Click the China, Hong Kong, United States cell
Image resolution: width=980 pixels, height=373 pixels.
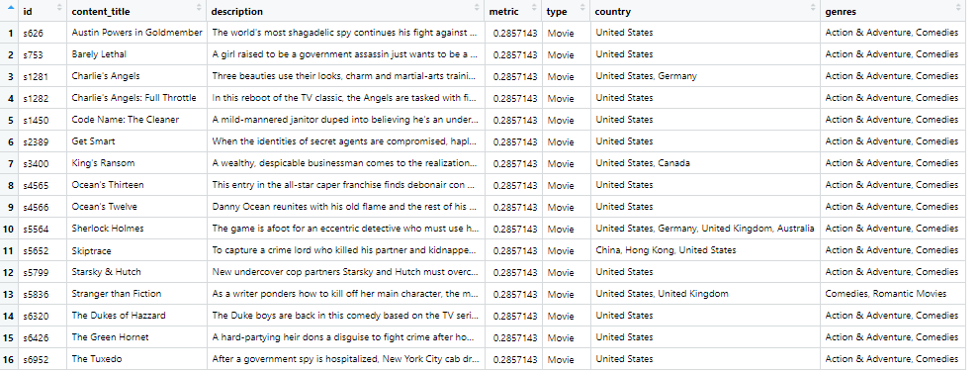705,250
